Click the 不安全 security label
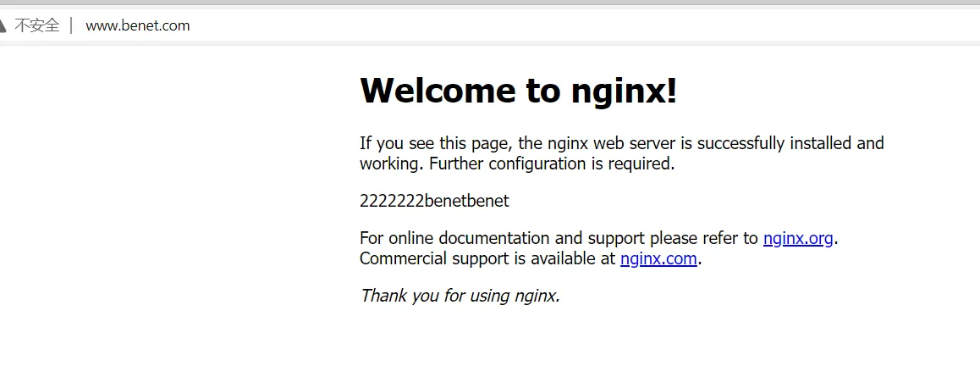 pos(37,25)
